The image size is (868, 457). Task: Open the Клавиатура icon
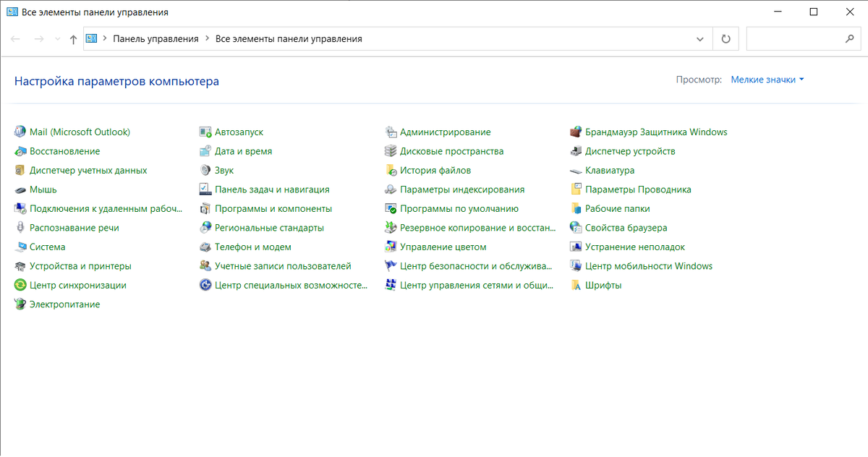coord(575,171)
